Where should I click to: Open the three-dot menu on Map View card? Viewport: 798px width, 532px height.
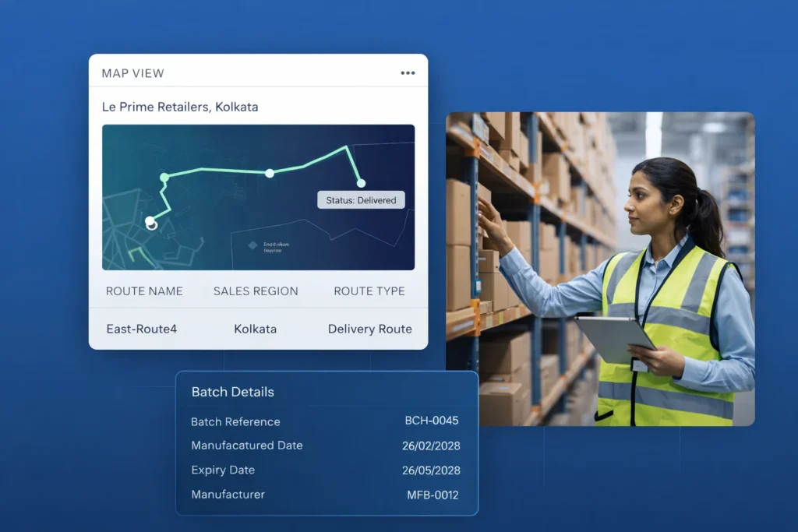coord(408,73)
